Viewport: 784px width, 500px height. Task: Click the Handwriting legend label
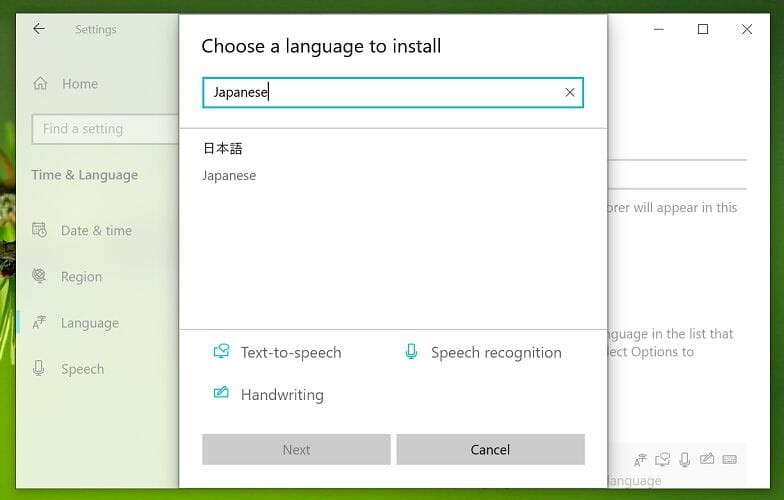tap(282, 395)
